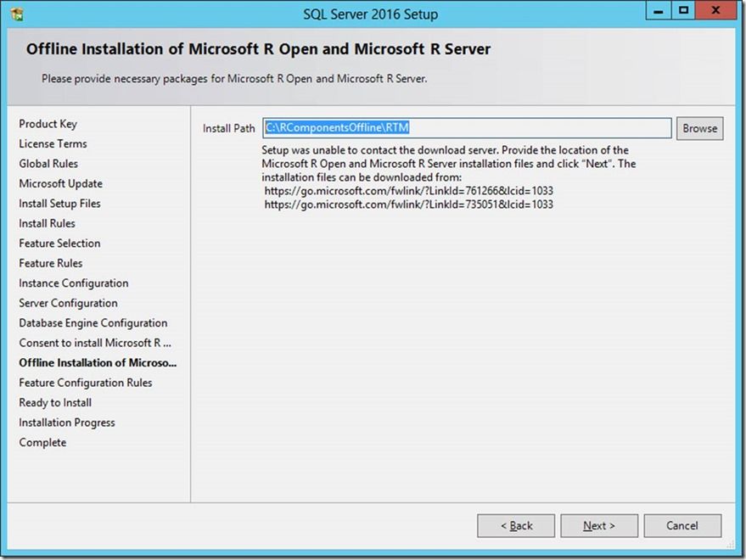The height and width of the screenshot is (560, 746).
Task: Select the Installation Progress step
Action: (67, 423)
